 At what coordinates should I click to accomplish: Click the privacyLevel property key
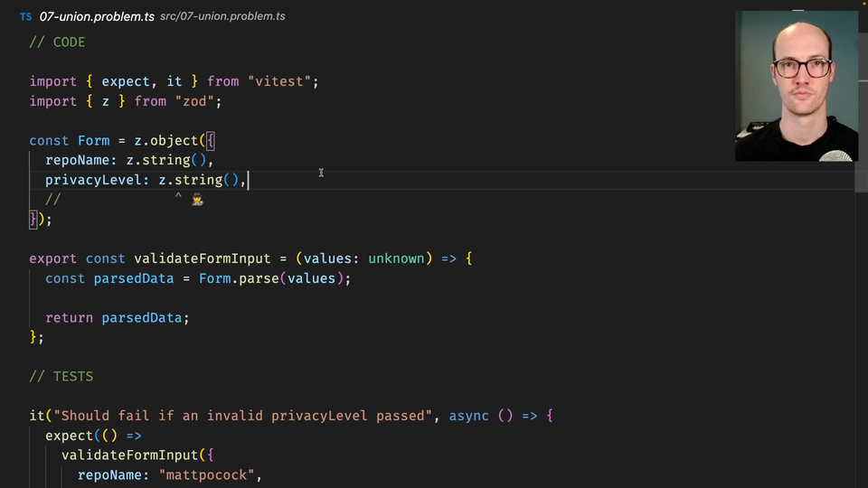click(97, 180)
